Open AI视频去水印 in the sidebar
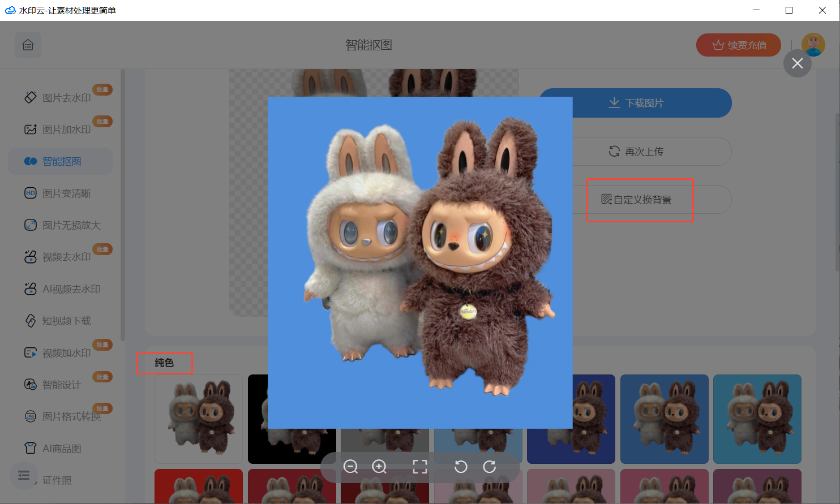 pyautogui.click(x=61, y=289)
